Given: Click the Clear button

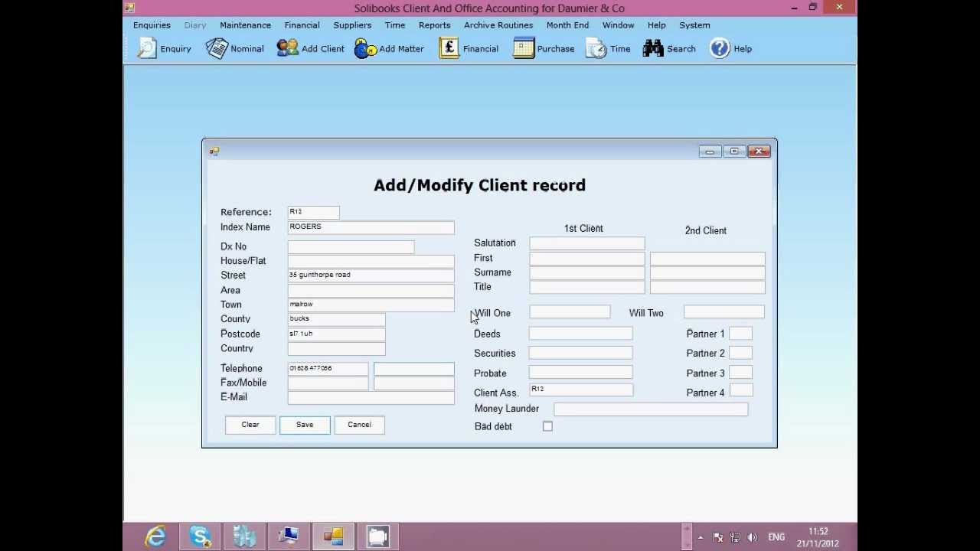Looking at the screenshot, I should tap(250, 425).
